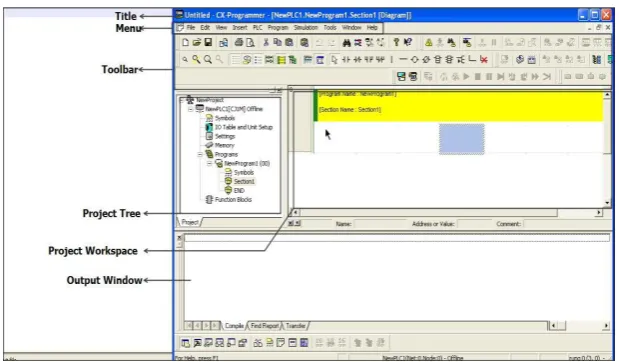
Task: Click the smallest magnifier zoom icon
Action: [x=185, y=60]
